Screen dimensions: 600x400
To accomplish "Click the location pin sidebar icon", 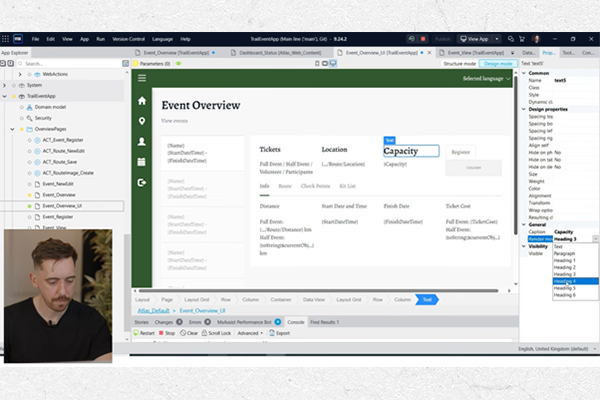I will point(142,121).
